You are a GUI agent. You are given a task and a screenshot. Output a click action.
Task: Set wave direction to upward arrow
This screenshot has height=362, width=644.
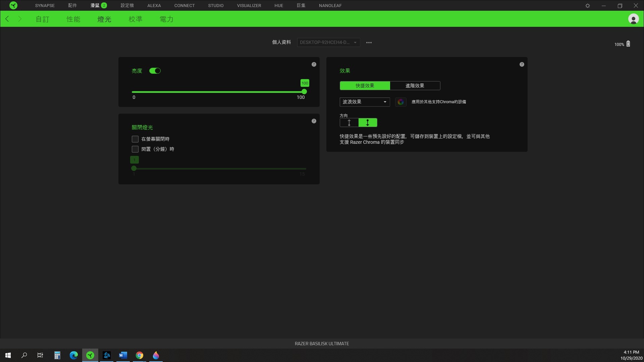[349, 123]
